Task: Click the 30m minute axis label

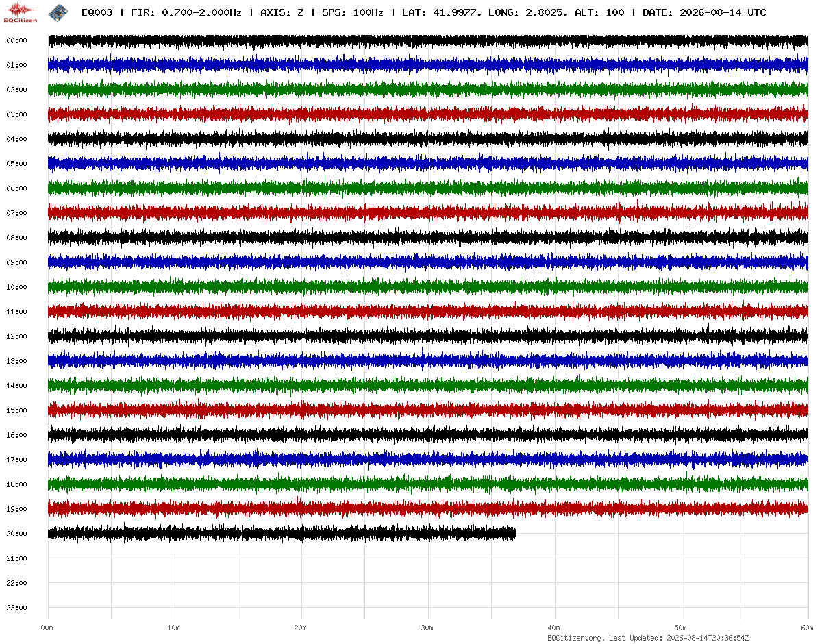Action: pyautogui.click(x=427, y=628)
